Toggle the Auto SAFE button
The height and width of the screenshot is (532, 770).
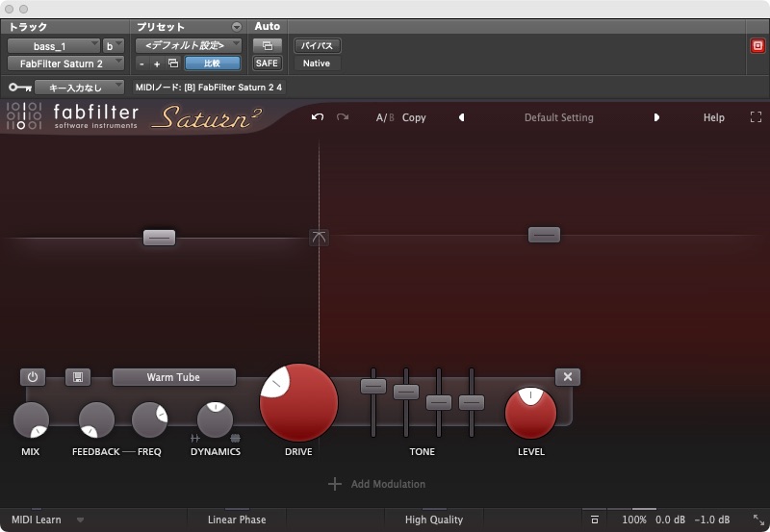267,63
